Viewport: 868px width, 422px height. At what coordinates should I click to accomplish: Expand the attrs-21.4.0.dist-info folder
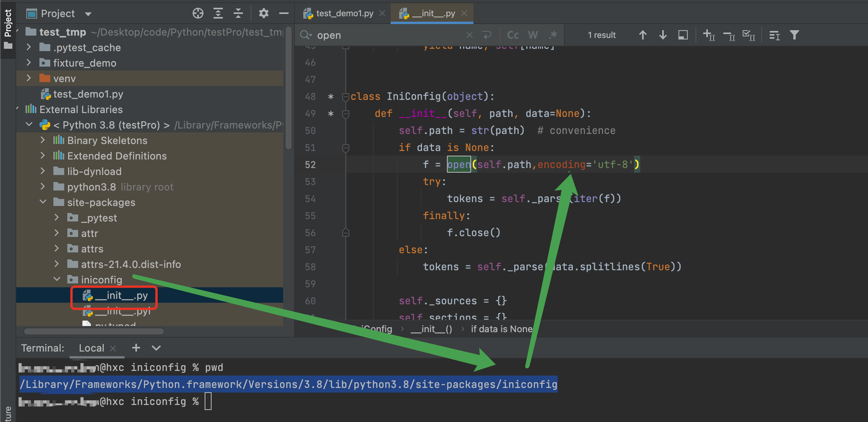[x=56, y=264]
